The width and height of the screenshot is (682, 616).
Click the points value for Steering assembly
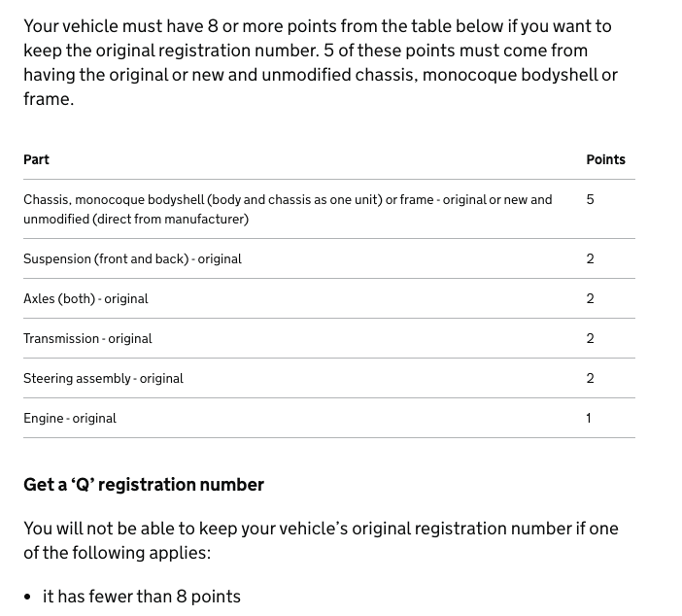tap(591, 379)
